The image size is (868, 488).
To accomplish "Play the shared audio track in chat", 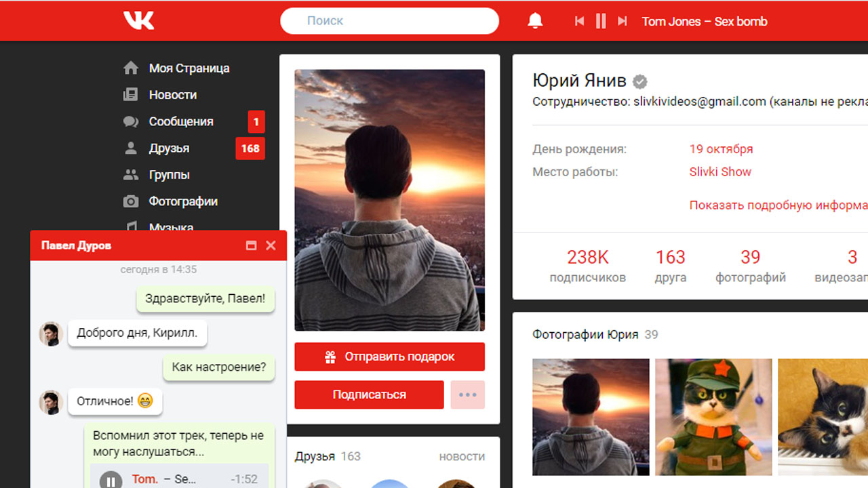I will point(111,479).
